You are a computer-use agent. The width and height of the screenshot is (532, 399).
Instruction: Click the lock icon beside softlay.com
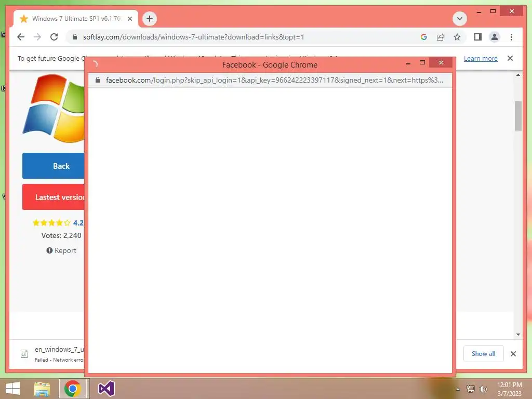coord(75,37)
